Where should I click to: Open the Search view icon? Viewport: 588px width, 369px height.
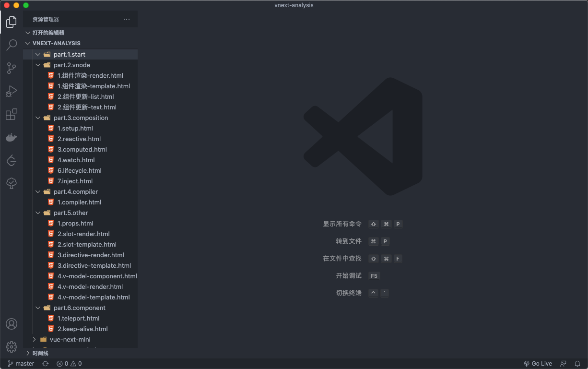pyautogui.click(x=12, y=45)
